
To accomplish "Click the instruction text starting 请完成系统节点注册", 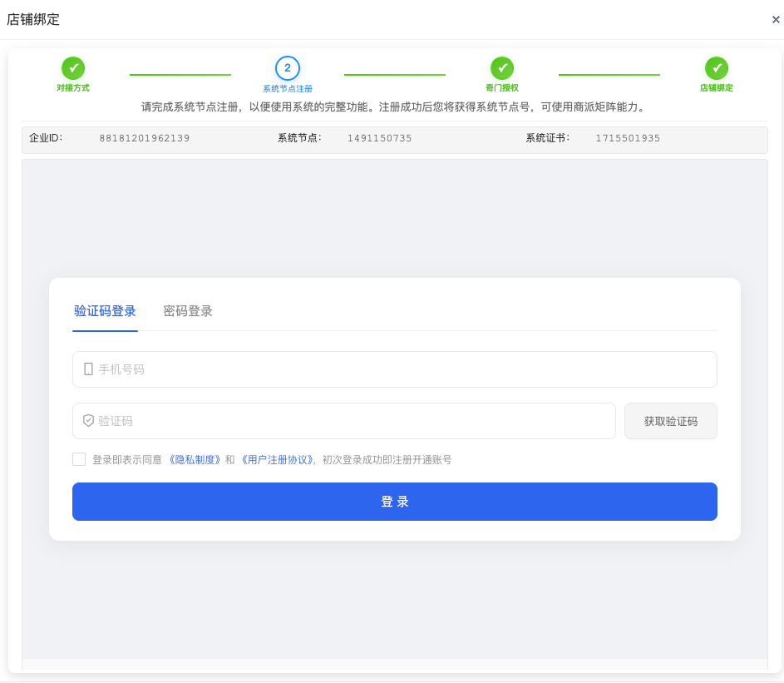I will tap(395, 106).
